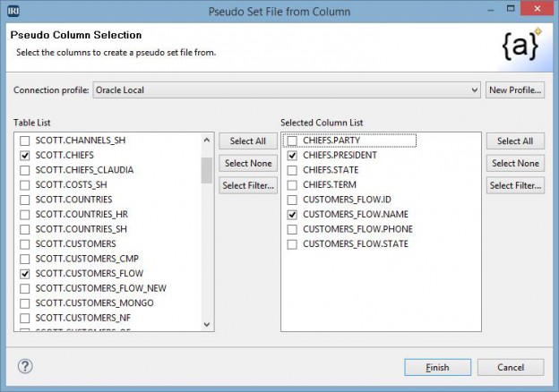
Task: Select the SCOTT.CUSTOMERS_FLOW_NEW row text
Action: pos(101,288)
